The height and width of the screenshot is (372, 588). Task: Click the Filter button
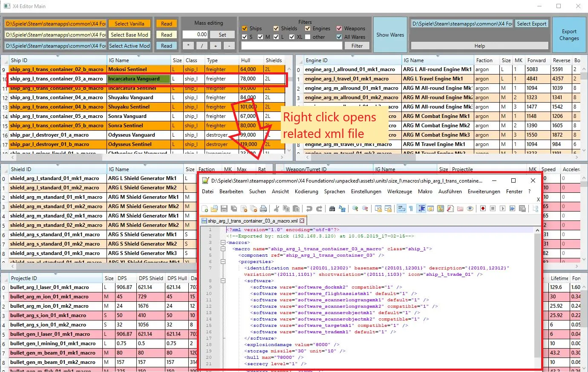tap(357, 46)
